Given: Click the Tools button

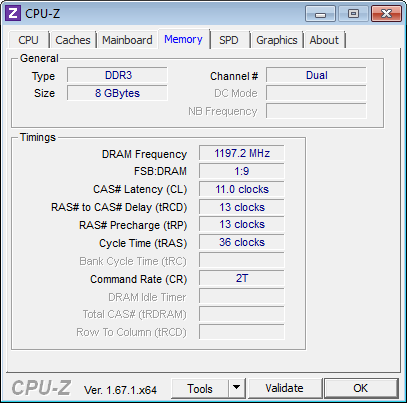Looking at the screenshot, I should coord(200,389).
